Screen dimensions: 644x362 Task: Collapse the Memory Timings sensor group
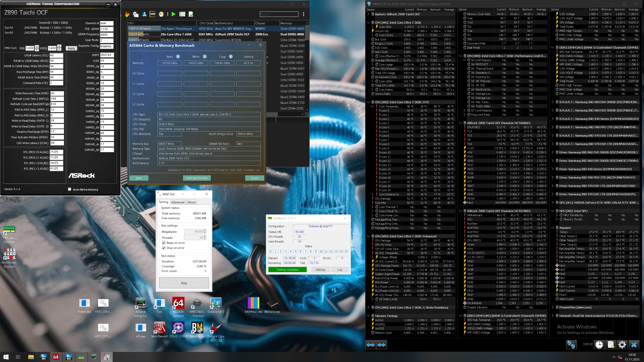368,316
